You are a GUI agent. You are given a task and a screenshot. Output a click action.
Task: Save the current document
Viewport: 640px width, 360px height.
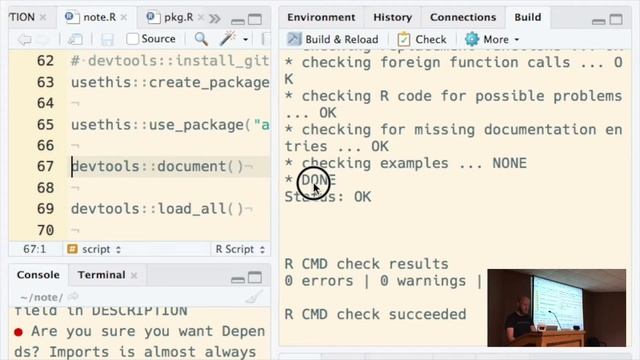pos(107,39)
